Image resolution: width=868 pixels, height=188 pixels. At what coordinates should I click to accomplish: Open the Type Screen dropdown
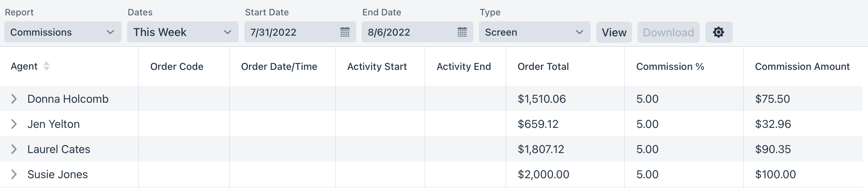coord(535,32)
